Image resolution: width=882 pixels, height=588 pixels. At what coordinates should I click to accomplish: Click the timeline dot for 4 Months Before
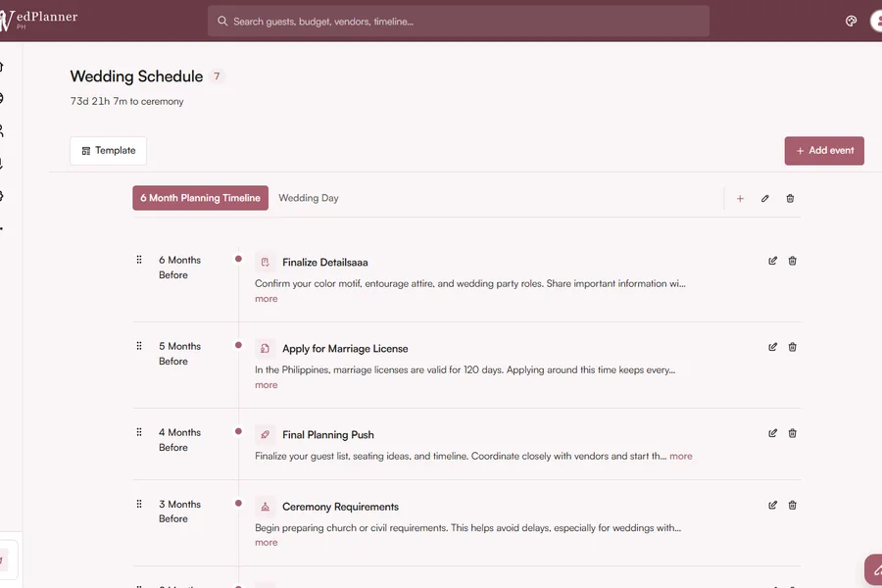pyautogui.click(x=238, y=431)
